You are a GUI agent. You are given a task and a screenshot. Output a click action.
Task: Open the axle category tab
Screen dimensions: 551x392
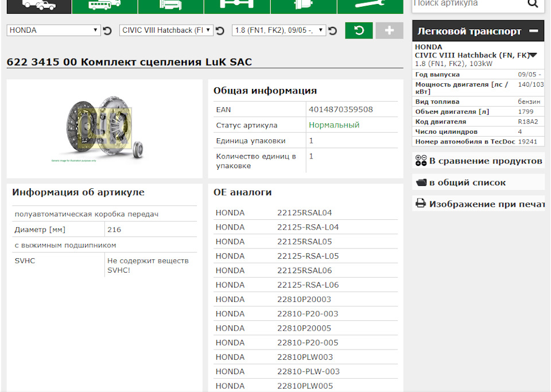[x=237, y=6]
